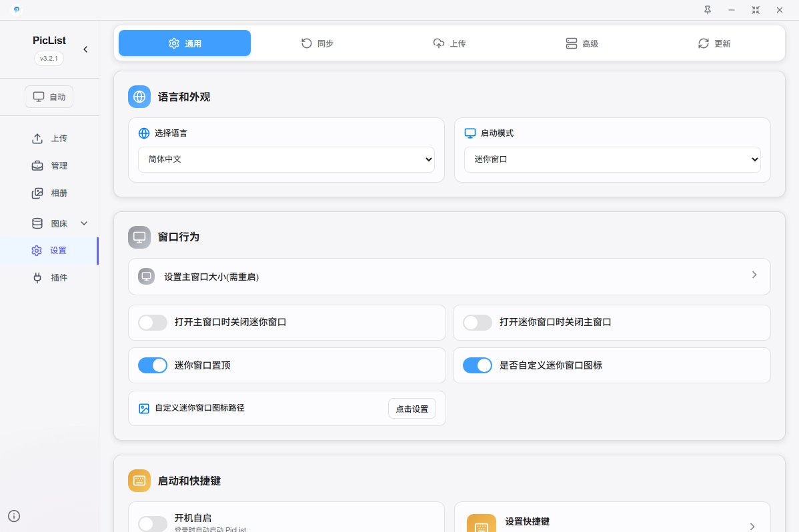Viewport: 799px width, 532px height.
Task: Enable 打开主窗口时关闭迷你窗口 toggle
Action: (153, 323)
